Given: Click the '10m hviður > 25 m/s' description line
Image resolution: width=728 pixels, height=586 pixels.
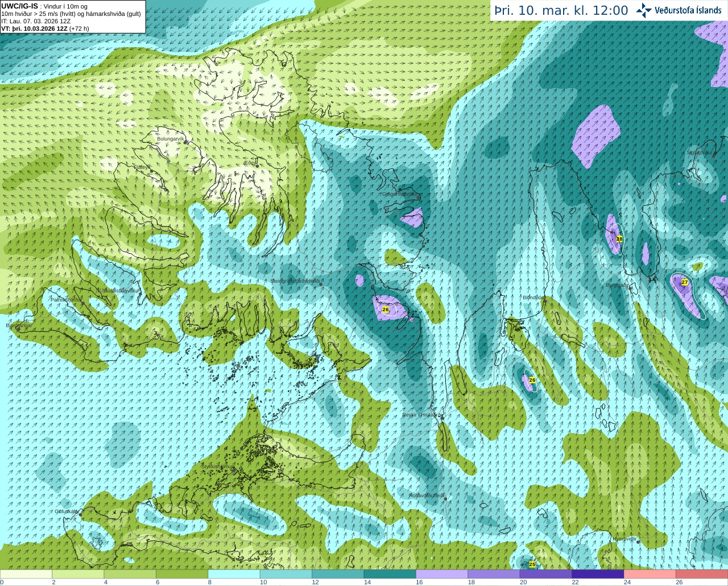Looking at the screenshot, I should (71, 14).
